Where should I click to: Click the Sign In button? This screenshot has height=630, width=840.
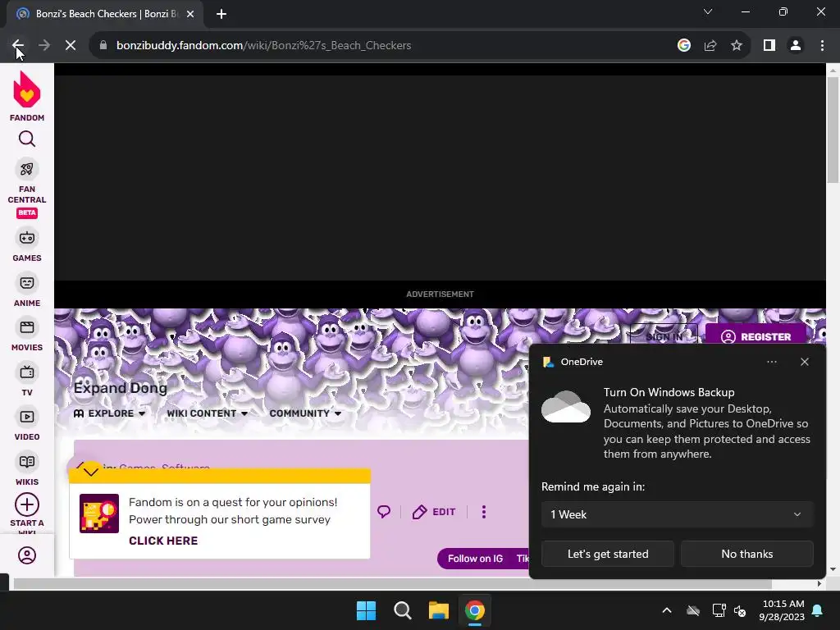pyautogui.click(x=664, y=336)
